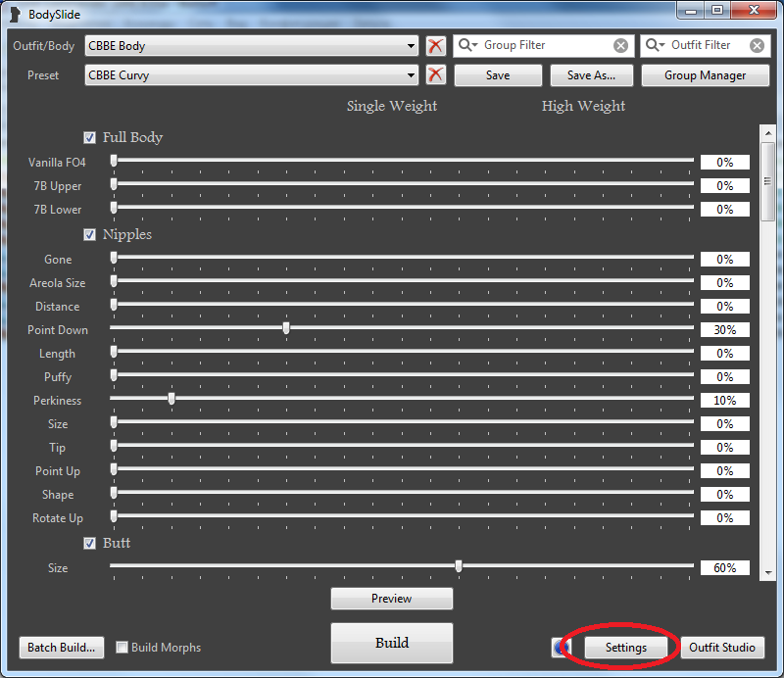784x678 pixels.
Task: Click the round icon left of Settings
Action: point(563,648)
